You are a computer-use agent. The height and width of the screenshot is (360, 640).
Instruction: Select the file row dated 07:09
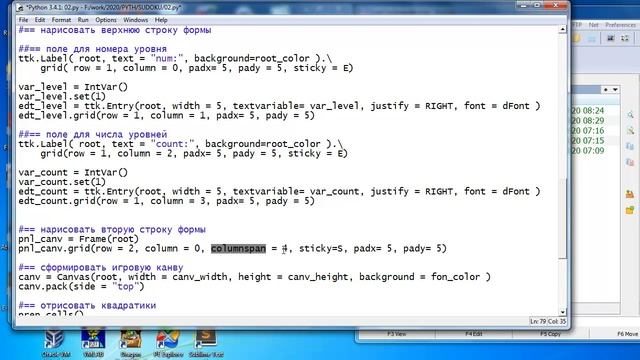[x=595, y=151]
